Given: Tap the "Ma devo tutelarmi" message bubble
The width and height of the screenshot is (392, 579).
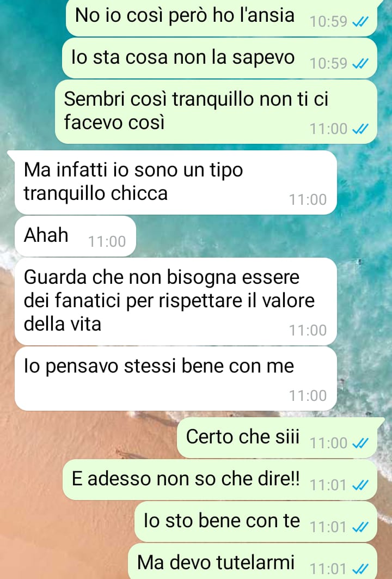Looking at the screenshot, I should 253,561.
